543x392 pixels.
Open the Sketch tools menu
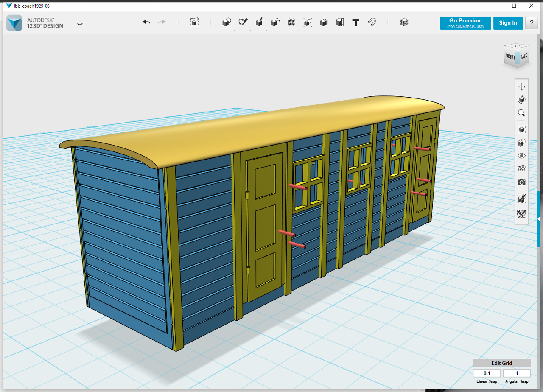[x=243, y=22]
